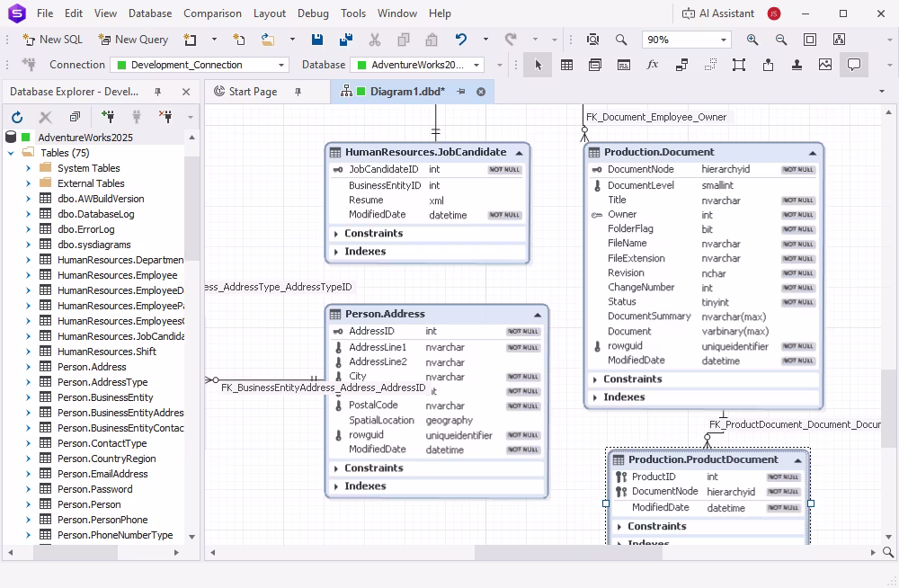Click the Zoom Out magnifier icon

781,40
